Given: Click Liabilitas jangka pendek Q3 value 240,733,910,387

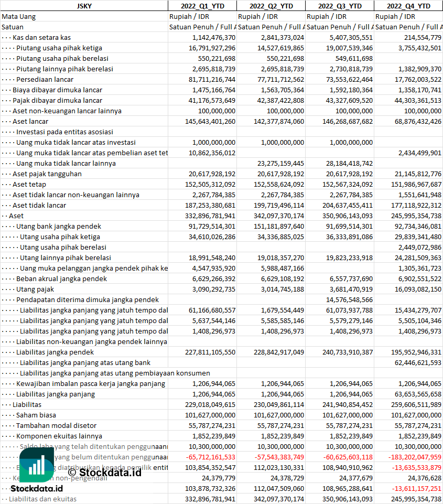Looking at the screenshot, I should (348, 352).
